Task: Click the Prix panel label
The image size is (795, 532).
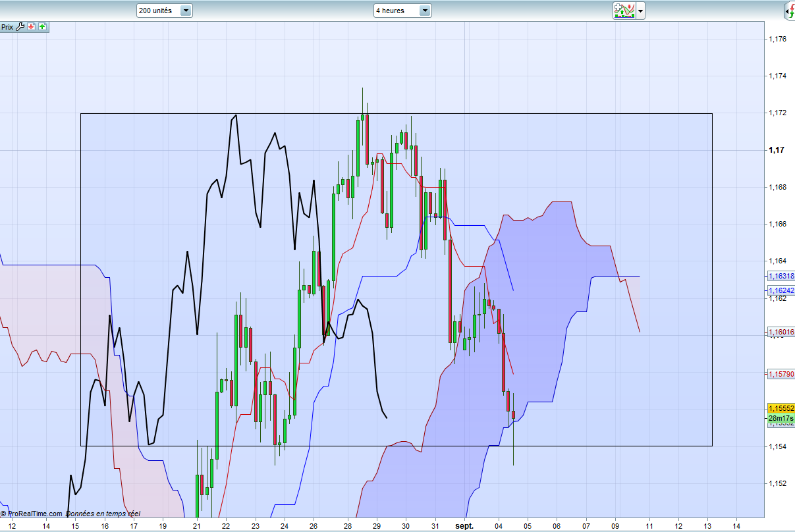Action: (7, 27)
